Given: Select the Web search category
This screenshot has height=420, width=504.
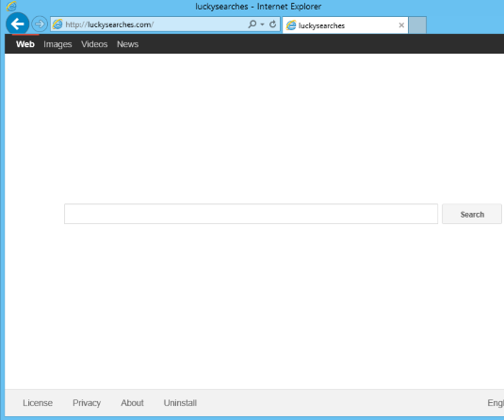Looking at the screenshot, I should (x=25, y=44).
